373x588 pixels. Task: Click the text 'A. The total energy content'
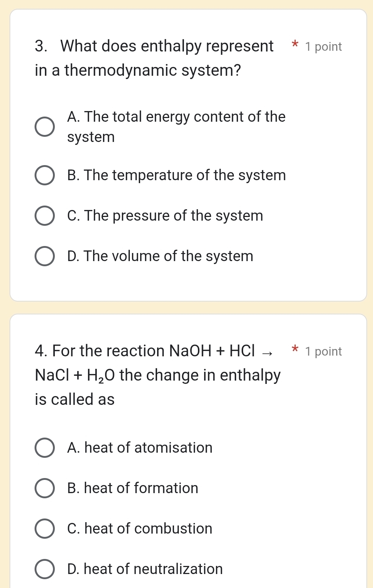pos(176,117)
